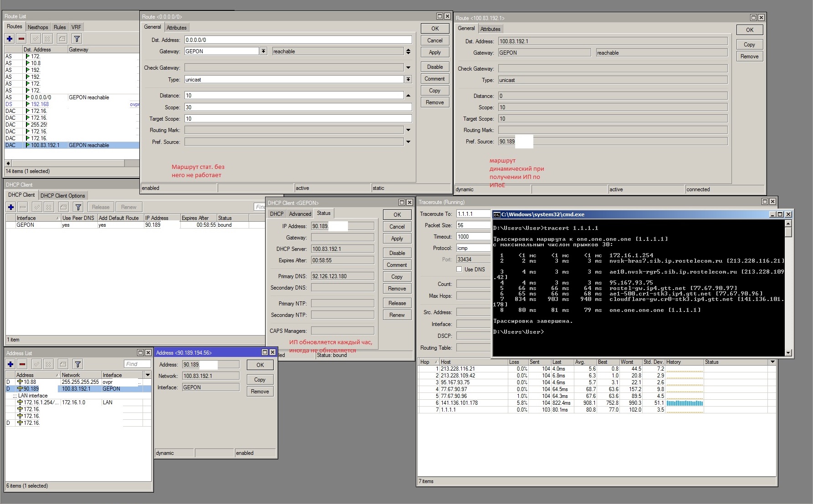Image resolution: width=813 pixels, height=504 pixels.
Task: Click minus remove icon in Address List
Action: pos(22,364)
